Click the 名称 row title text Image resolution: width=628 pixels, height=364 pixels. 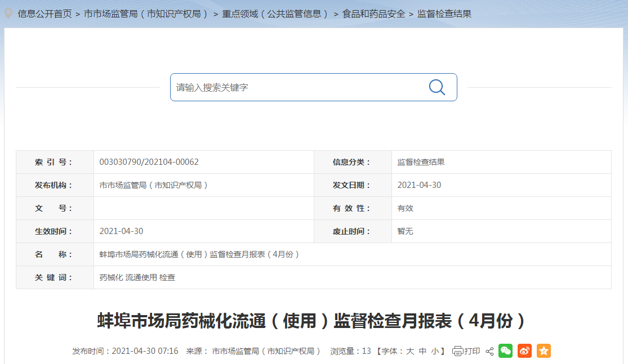199,254
